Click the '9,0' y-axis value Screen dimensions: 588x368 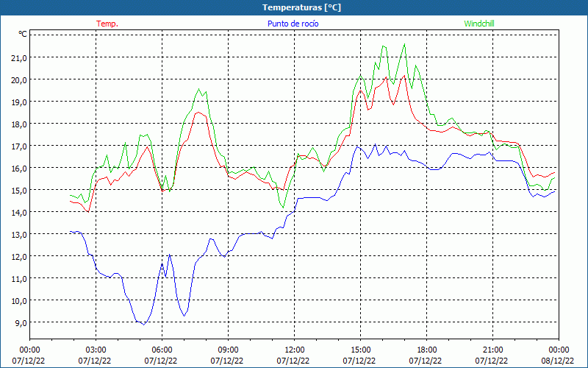[21, 322]
